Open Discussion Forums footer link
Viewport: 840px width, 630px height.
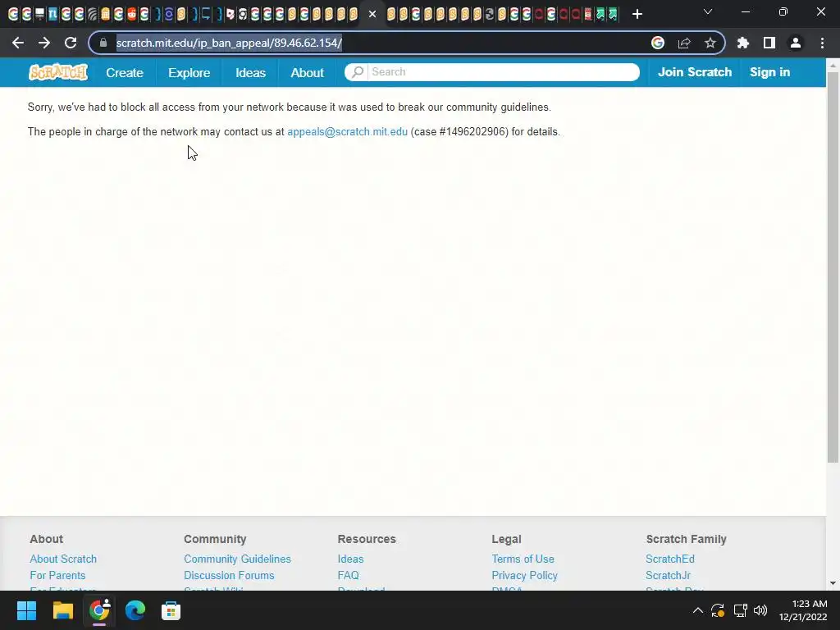229,575
